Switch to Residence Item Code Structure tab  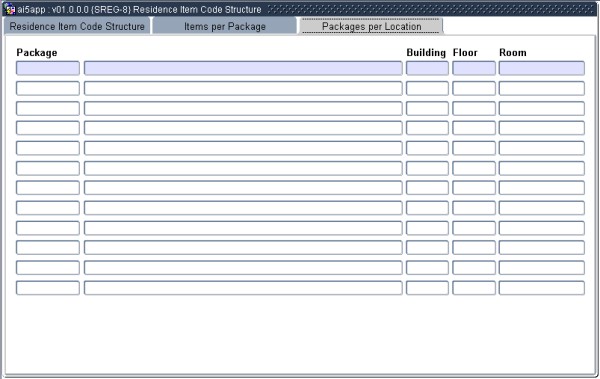pyautogui.click(x=77, y=26)
